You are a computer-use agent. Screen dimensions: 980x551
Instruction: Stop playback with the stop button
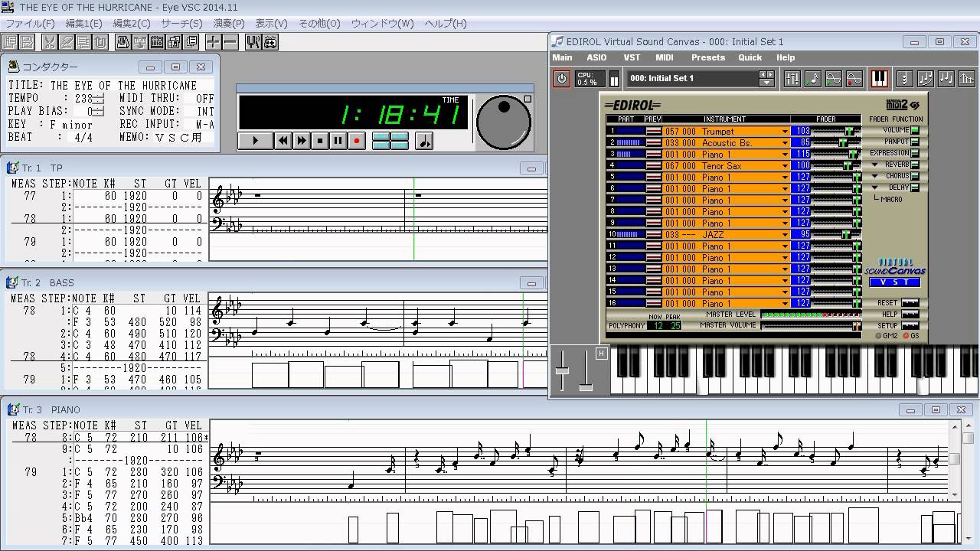[319, 140]
